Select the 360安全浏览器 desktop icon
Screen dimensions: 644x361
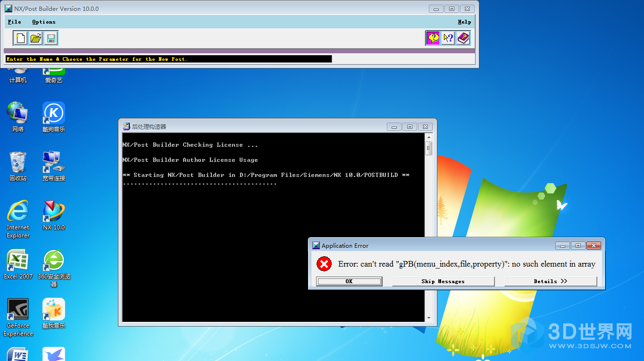pyautogui.click(x=54, y=268)
